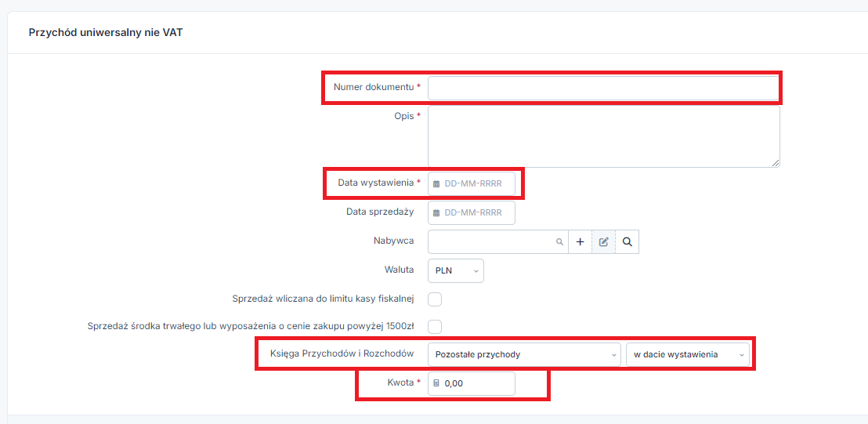Focus the Numer dokumentu input field

tap(602, 88)
